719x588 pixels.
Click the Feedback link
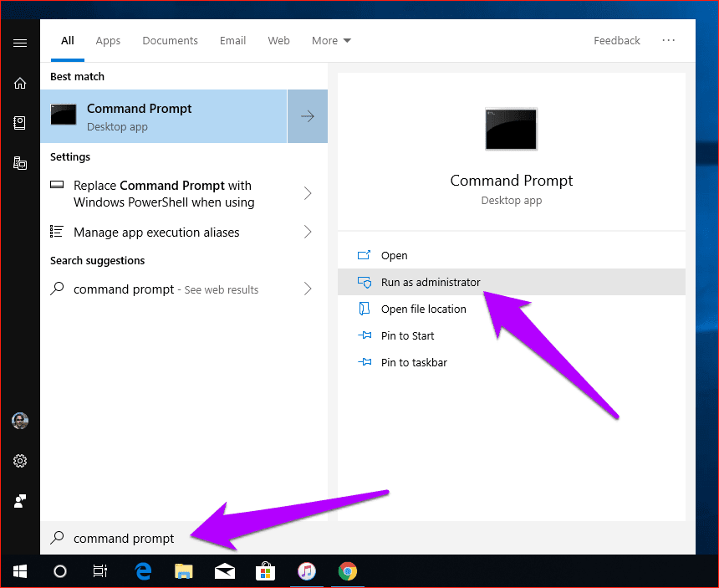click(617, 40)
